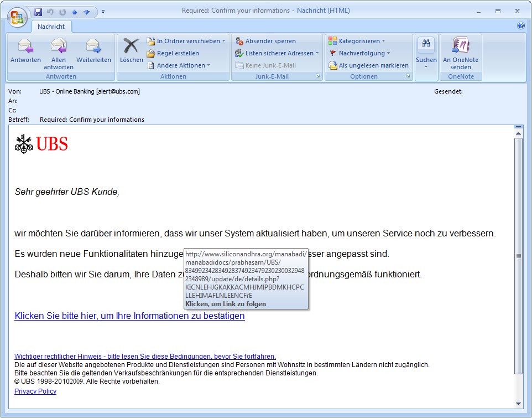This screenshot has height=418, width=532.
Task: Mark message Als ungelesen markieren
Action: pyautogui.click(x=368, y=65)
